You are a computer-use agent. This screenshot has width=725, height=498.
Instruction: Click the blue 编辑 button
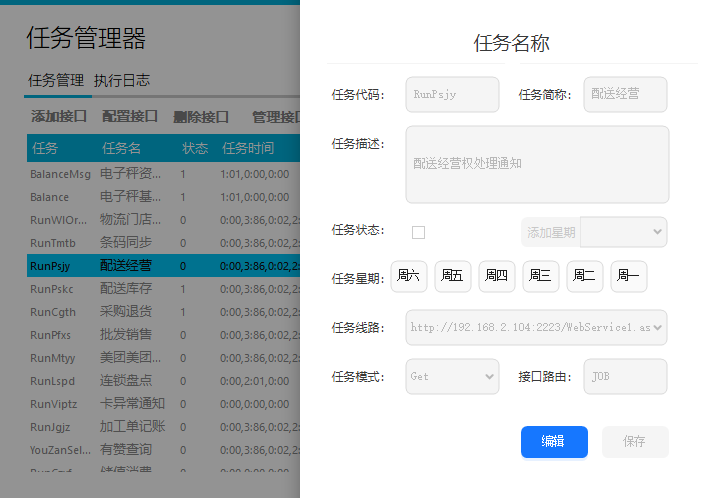554,442
